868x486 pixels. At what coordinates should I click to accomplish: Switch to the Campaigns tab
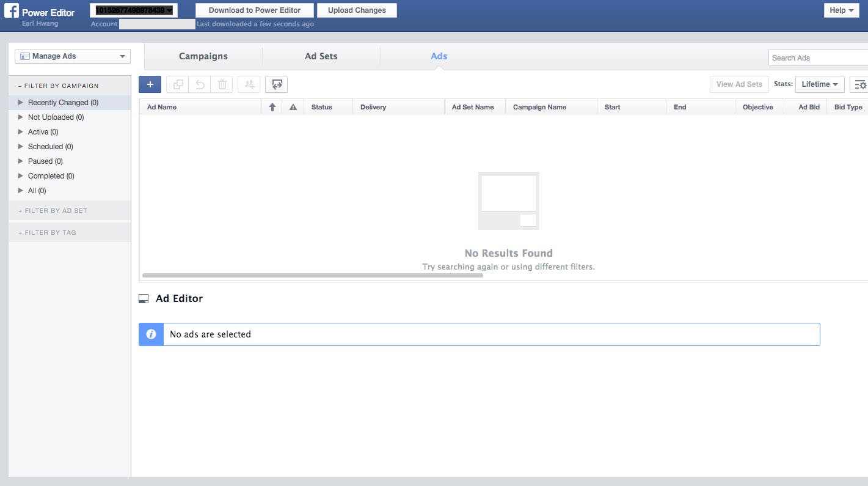point(203,56)
